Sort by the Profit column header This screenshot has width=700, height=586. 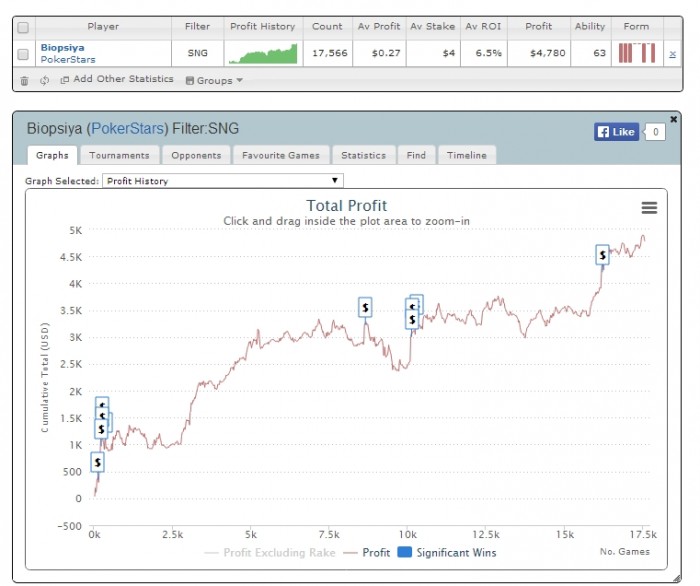[538, 26]
